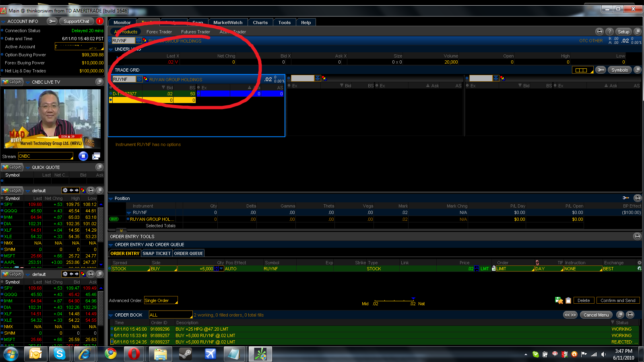Switch to the MarketWatch tab

pos(228,23)
